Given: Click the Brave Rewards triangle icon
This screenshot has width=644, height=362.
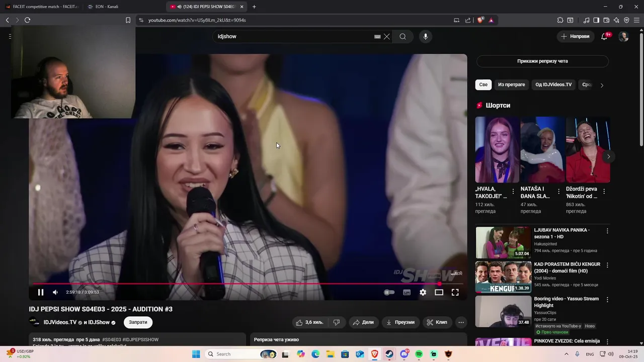Looking at the screenshot, I should coord(491,20).
